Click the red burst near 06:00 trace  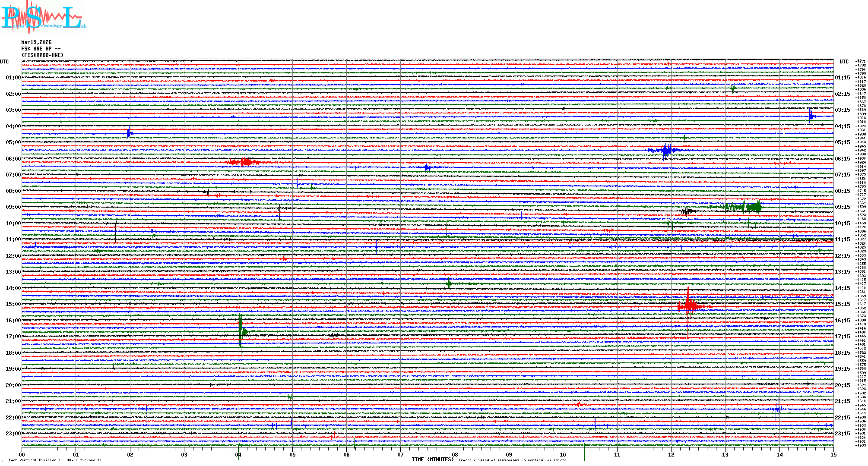244,162
